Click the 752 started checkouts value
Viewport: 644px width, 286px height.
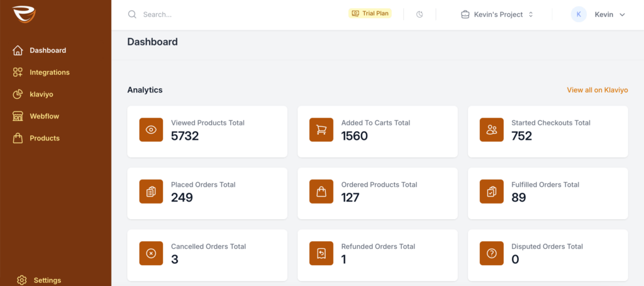[521, 136]
